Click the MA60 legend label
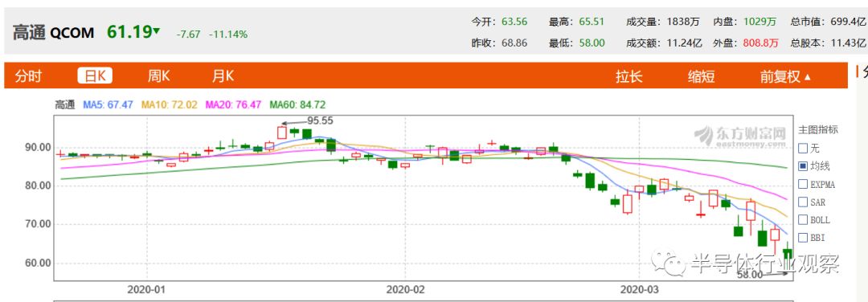This screenshot has width=868, height=302. (x=297, y=104)
